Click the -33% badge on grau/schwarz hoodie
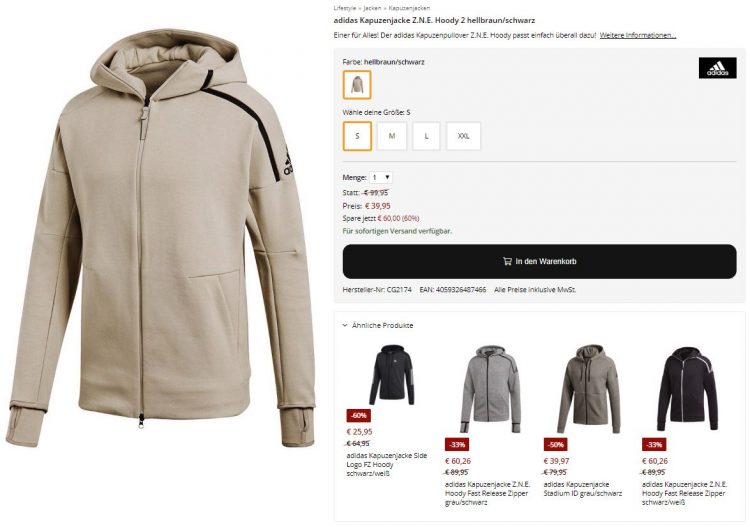The height and width of the screenshot is (527, 750). [457, 445]
